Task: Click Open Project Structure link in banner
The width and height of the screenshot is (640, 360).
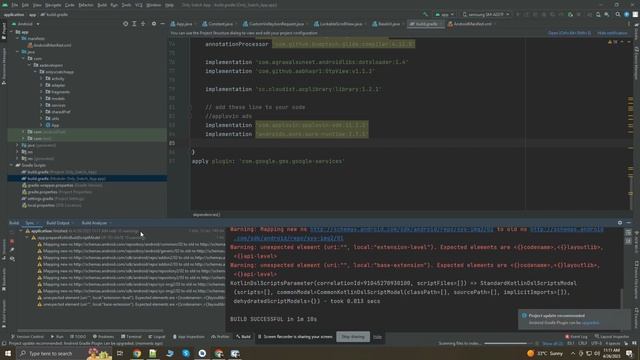Action: 569,33
